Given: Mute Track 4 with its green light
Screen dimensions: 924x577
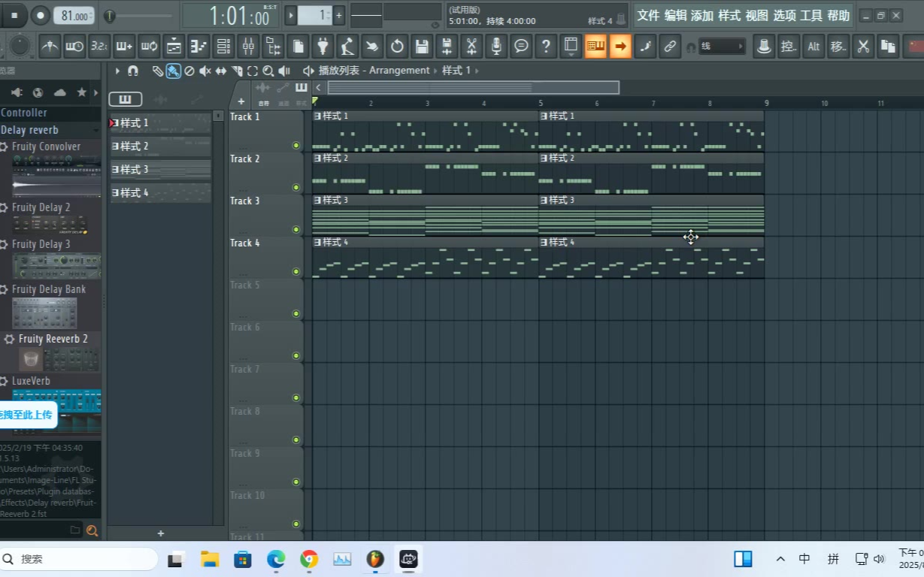Looking at the screenshot, I should tap(295, 271).
